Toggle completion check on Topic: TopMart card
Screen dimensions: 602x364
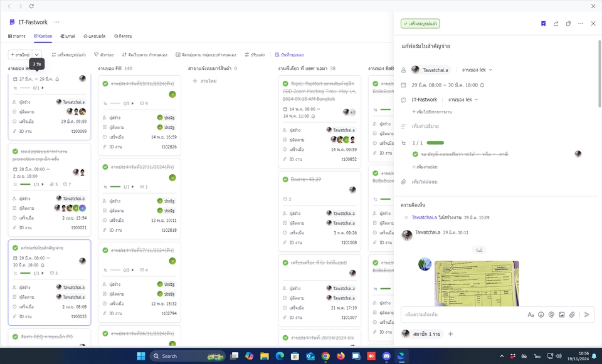point(285,83)
